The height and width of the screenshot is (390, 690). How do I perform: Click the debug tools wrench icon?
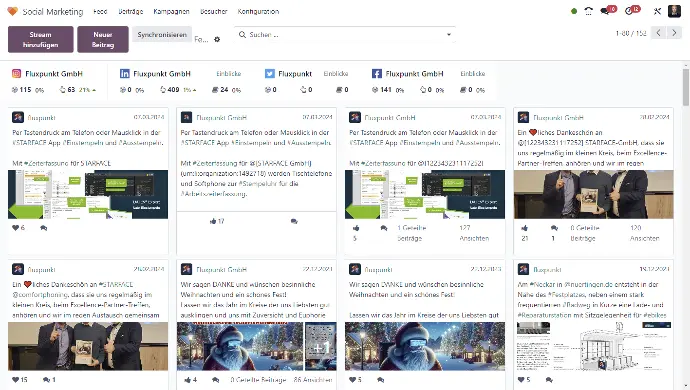657,11
